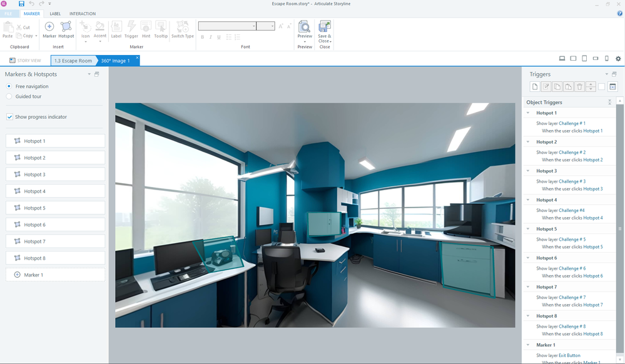Open the font name dropdown

pyautogui.click(x=253, y=26)
